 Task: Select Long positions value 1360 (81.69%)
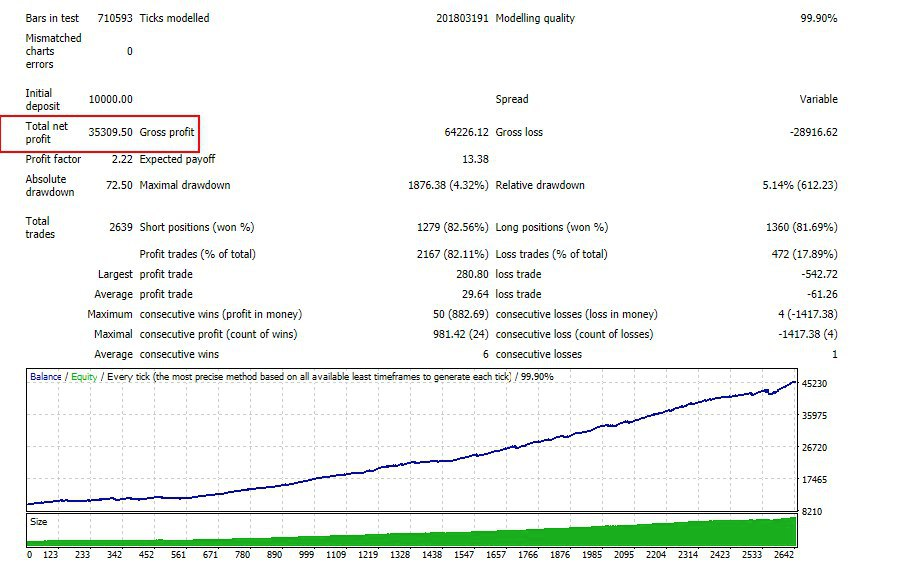(802, 227)
